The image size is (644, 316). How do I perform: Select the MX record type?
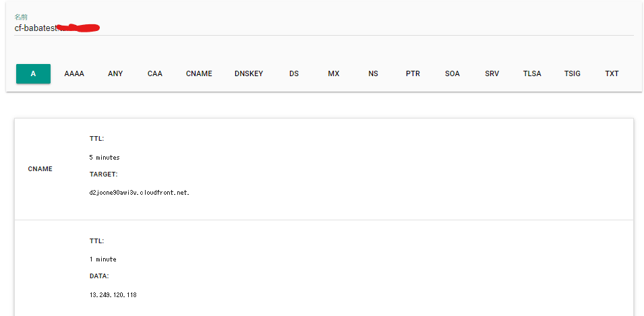tap(334, 74)
